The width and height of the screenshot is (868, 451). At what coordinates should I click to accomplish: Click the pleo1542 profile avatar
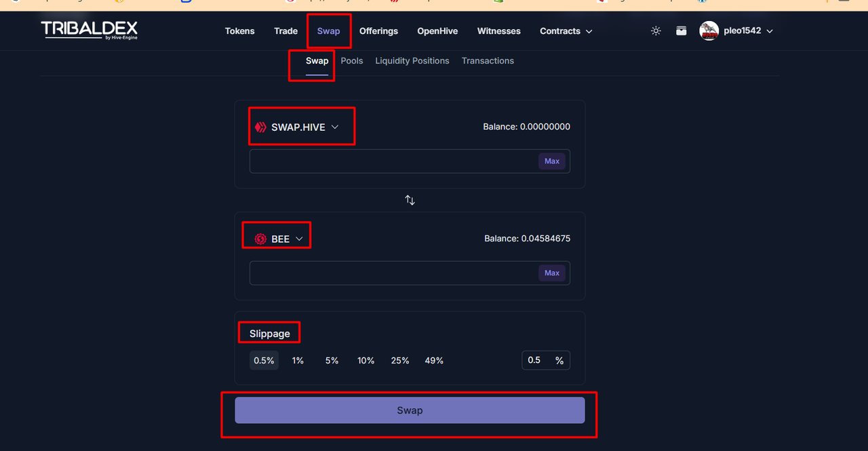pyautogui.click(x=709, y=31)
